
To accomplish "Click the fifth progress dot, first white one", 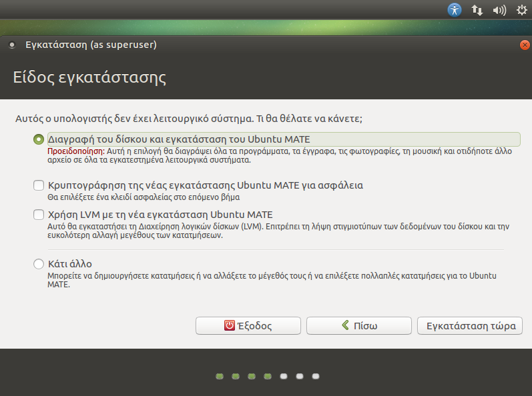I will pyautogui.click(x=284, y=377).
